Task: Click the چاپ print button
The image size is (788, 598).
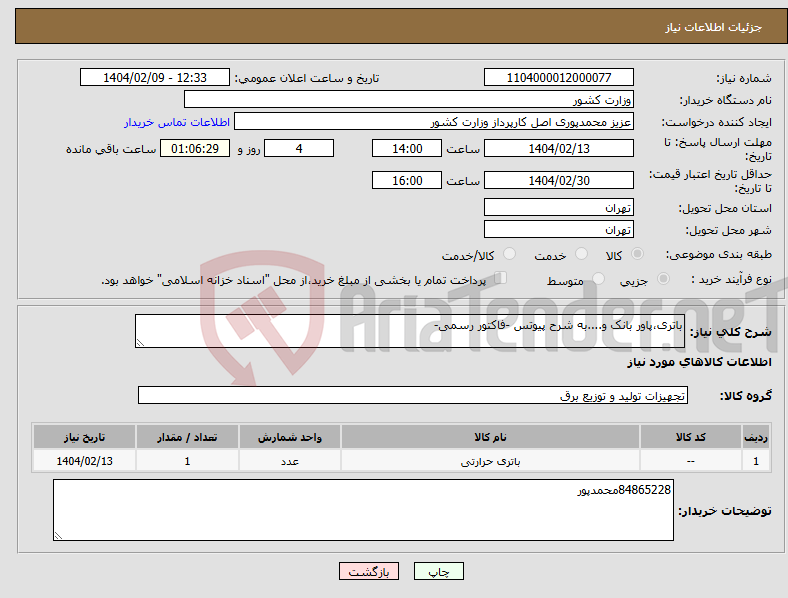Action: click(x=439, y=571)
